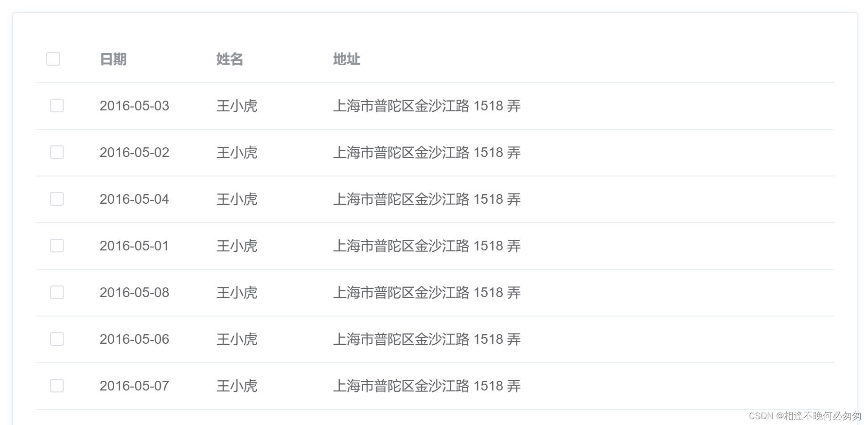This screenshot has height=425, width=868.
Task: Click the 姓名 column header
Action: (229, 59)
